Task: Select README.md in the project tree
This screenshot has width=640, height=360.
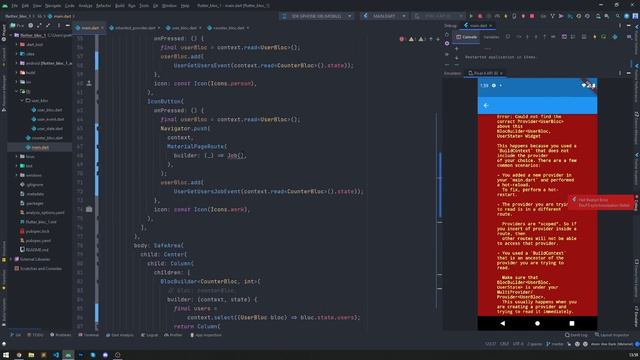Action: click(x=37, y=250)
